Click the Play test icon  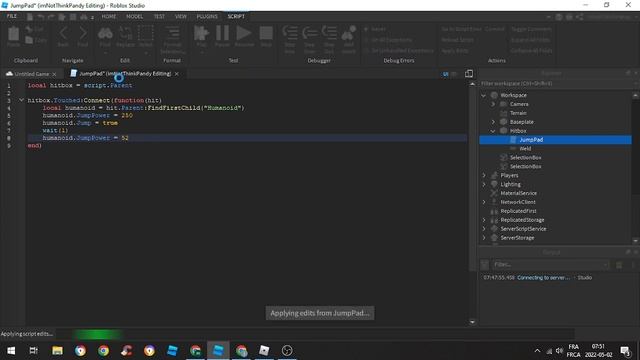201,33
